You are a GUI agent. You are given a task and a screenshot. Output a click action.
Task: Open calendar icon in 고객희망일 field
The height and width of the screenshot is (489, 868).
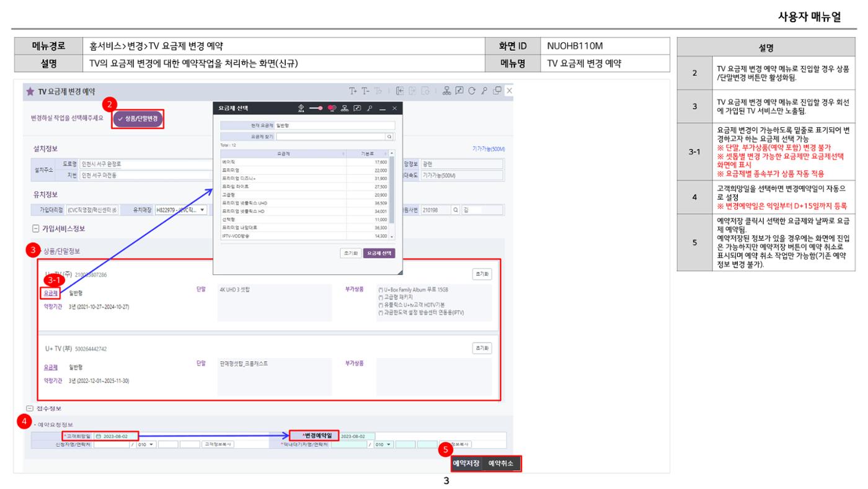[x=99, y=436]
